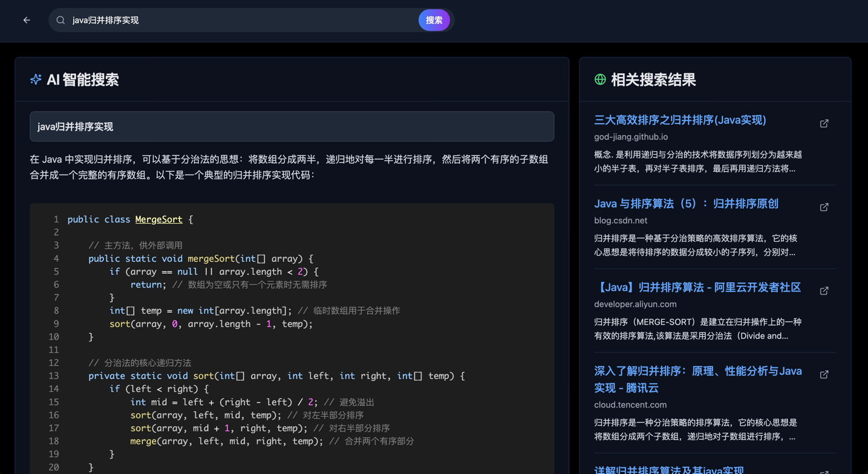Focus the top search input field

(x=242, y=20)
